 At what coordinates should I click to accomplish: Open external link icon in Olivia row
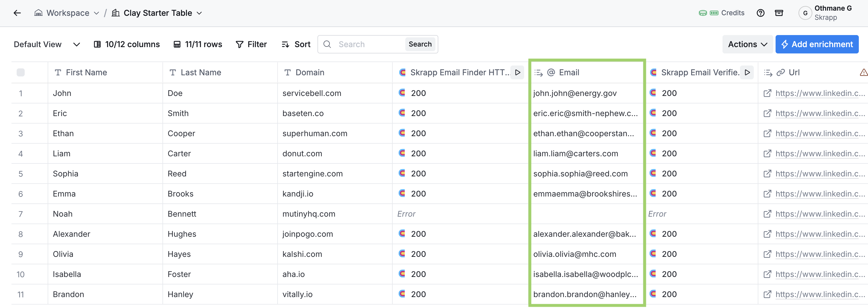pos(767,254)
